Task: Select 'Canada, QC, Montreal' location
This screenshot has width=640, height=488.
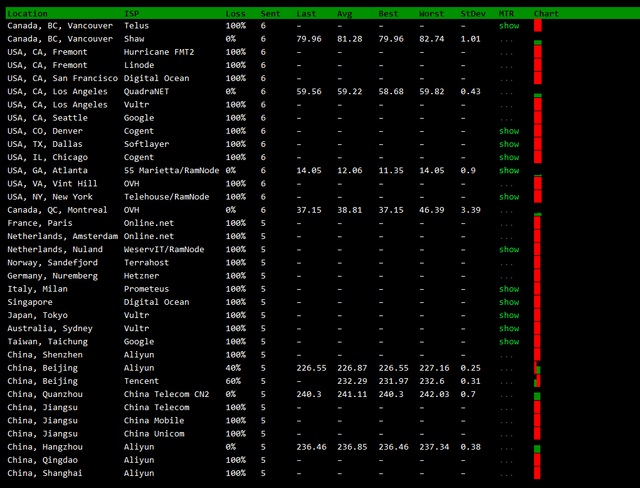Action: (x=57, y=210)
